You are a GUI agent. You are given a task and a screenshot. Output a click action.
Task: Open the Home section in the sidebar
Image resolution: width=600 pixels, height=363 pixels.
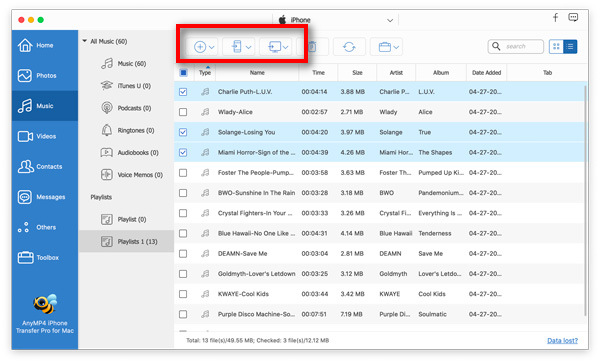tap(44, 45)
